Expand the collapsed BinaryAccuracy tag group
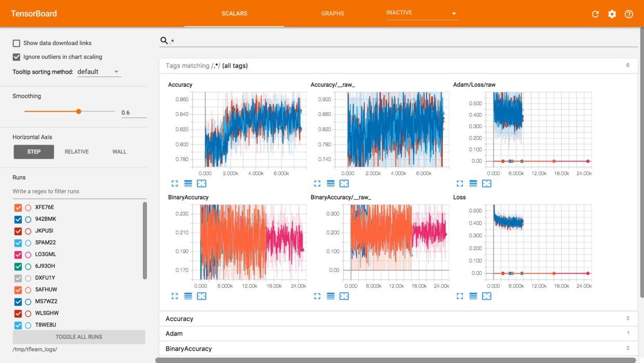Image resolution: width=644 pixels, height=363 pixels. tap(189, 348)
